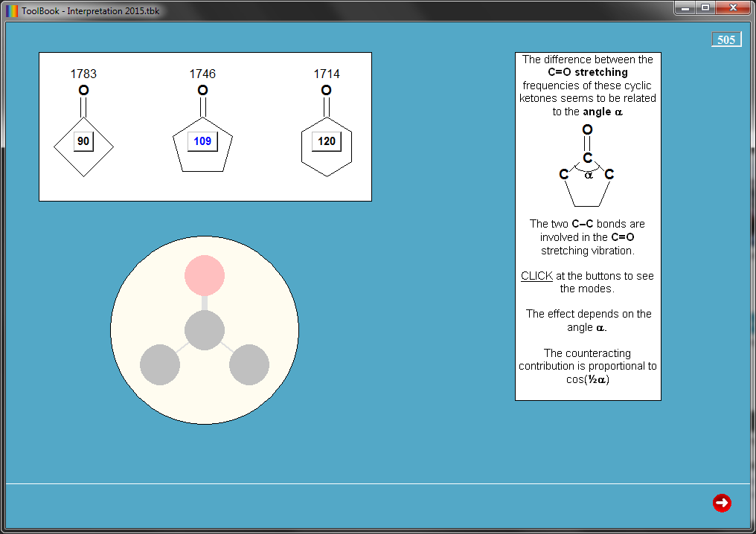756x534 pixels.
Task: Click the pink oxygen atom in the model
Action: click(x=205, y=274)
